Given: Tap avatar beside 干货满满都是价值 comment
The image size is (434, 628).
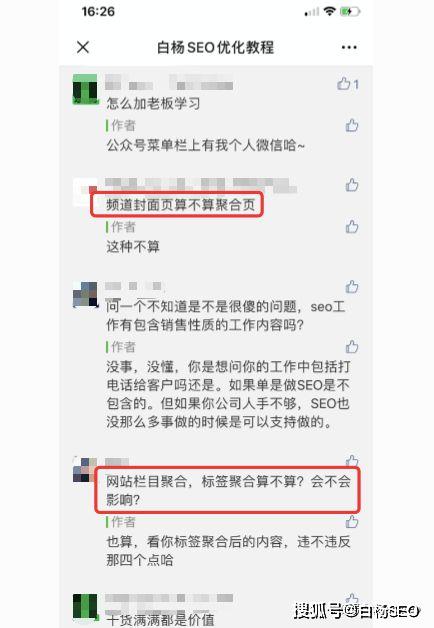Looking at the screenshot, I should coord(85,607).
